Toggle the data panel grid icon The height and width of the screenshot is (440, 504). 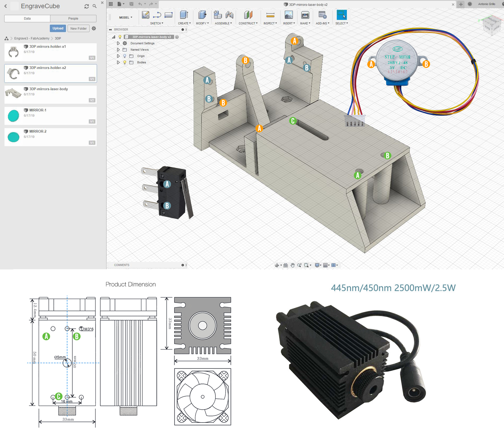111,4
